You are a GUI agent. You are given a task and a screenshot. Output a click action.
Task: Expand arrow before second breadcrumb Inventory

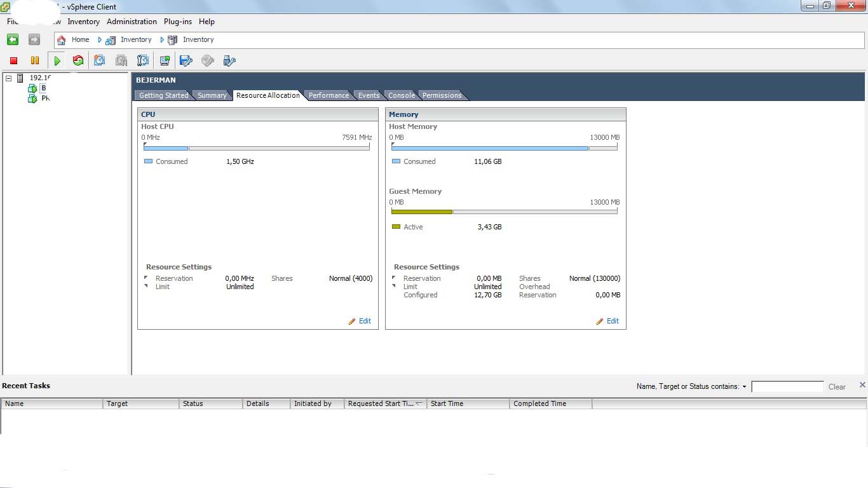162,39
